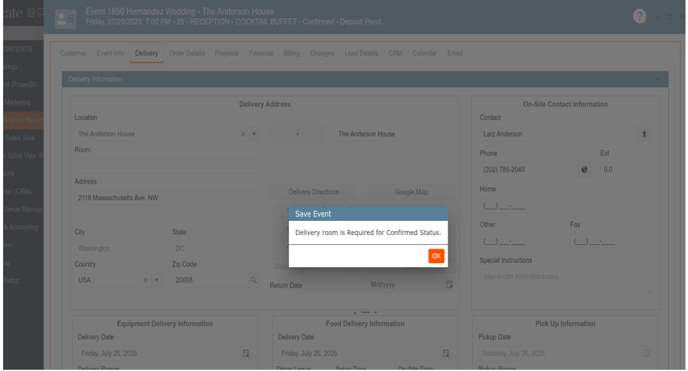
Task: Open Equipment Delivery Date calendar icon
Action: [246, 353]
